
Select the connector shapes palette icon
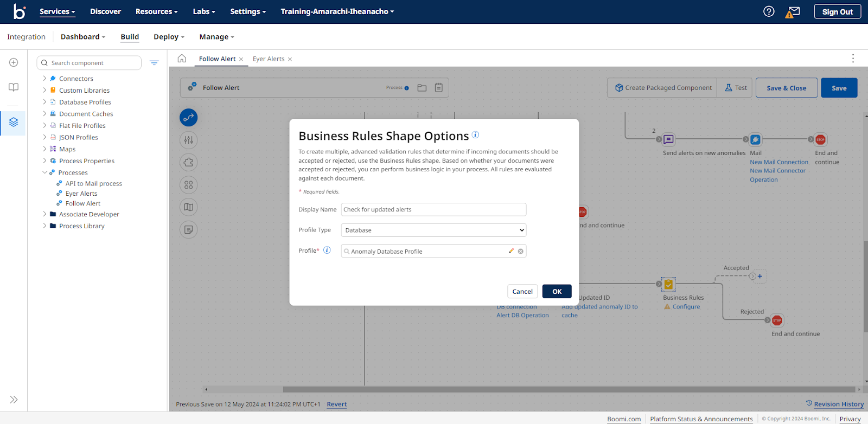pyautogui.click(x=189, y=117)
